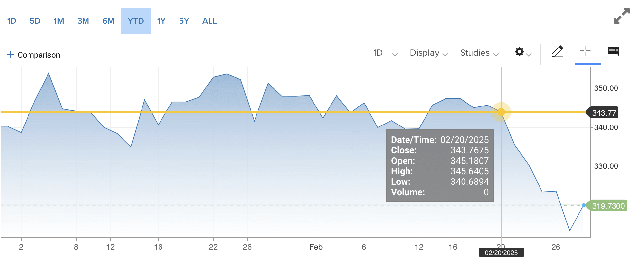The width and height of the screenshot is (644, 270).
Task: Select the pencil drawing tool
Action: pos(557,51)
